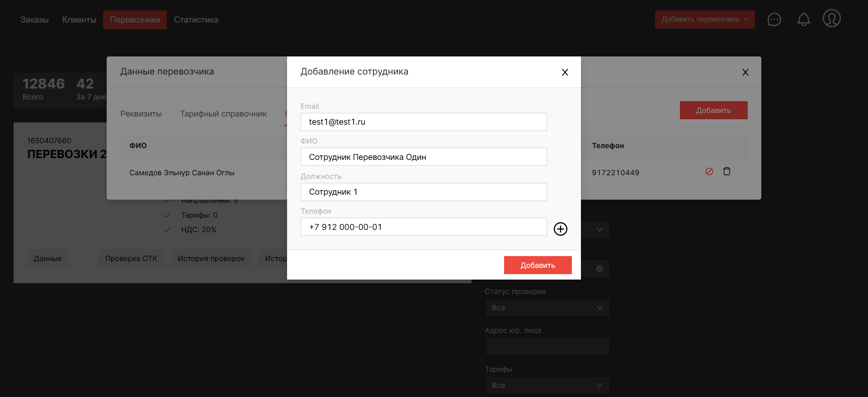Open the user profile icon

pos(831,19)
